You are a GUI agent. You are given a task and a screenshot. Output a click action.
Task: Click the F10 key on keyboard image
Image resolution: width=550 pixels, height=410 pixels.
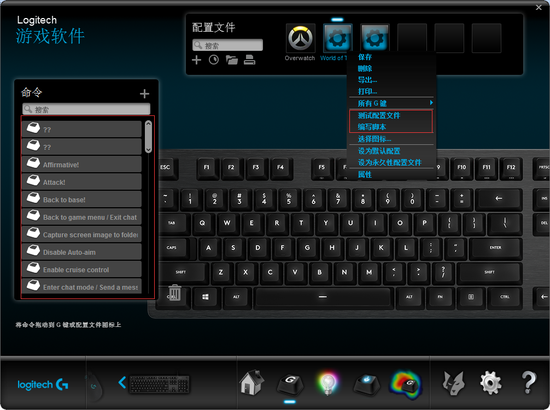pos(462,168)
